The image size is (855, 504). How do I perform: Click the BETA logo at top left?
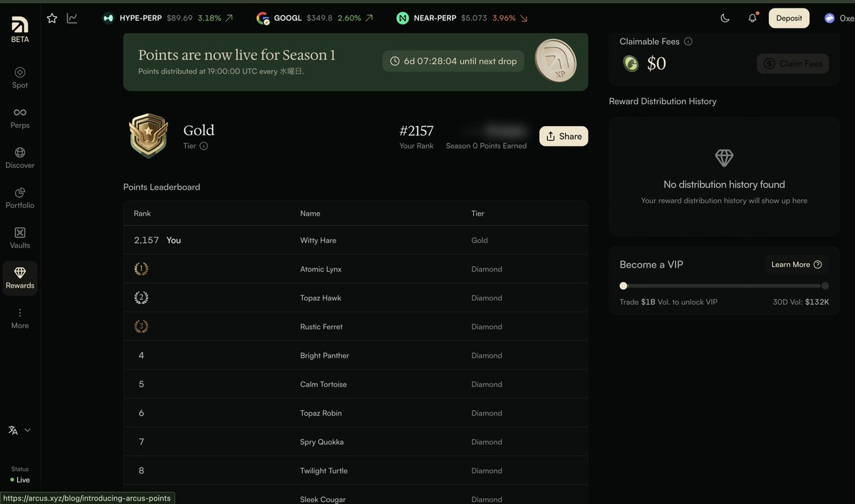(x=20, y=29)
